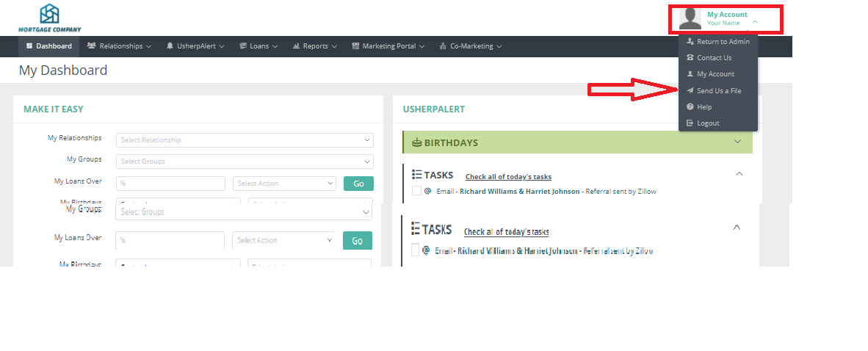
Task: Select the Dashboard tab
Action: (48, 46)
